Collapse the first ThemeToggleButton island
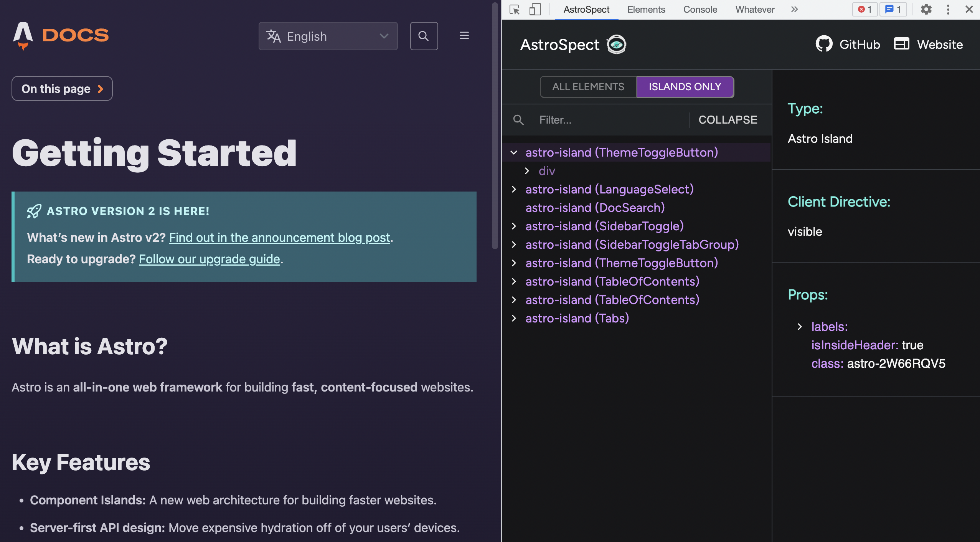This screenshot has width=980, height=542. [514, 152]
